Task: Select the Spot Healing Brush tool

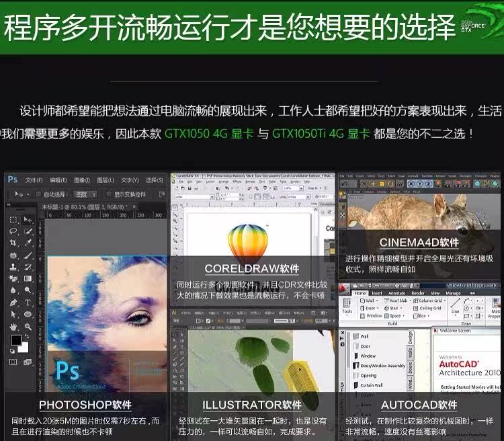Action: pos(13,255)
